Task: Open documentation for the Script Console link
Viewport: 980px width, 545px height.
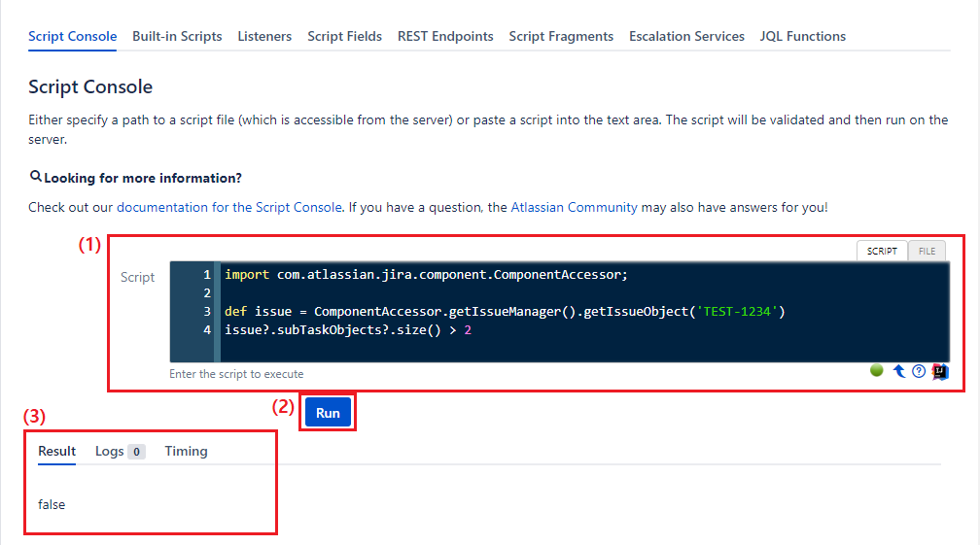Action: [229, 207]
